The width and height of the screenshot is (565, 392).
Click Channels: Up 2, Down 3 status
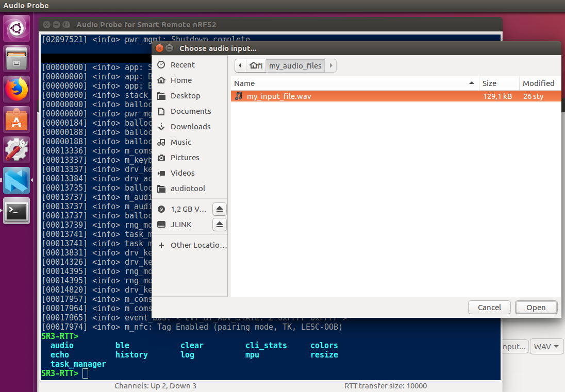pyautogui.click(x=155, y=386)
